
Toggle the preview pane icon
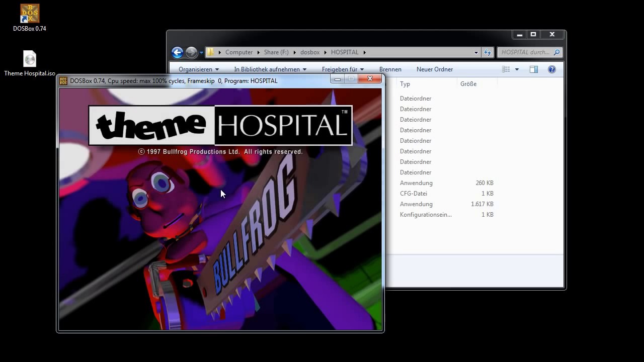point(534,69)
